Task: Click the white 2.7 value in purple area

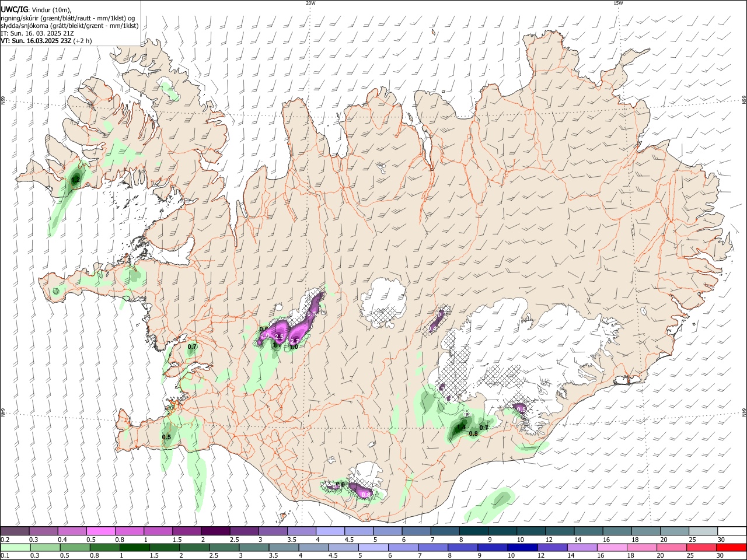Action: tap(295, 341)
